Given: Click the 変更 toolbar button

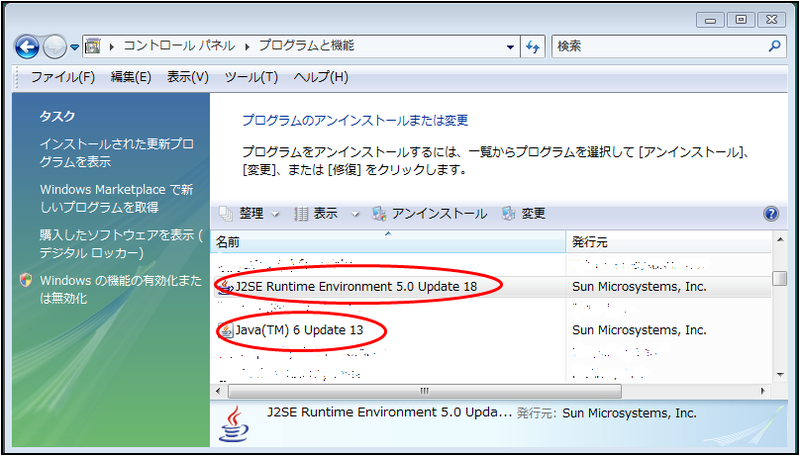Looking at the screenshot, I should (x=524, y=214).
